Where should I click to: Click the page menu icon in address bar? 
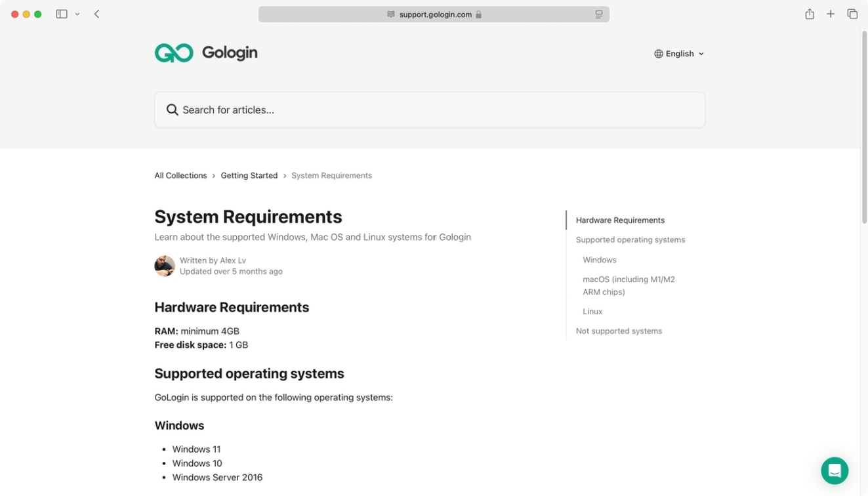coord(599,14)
